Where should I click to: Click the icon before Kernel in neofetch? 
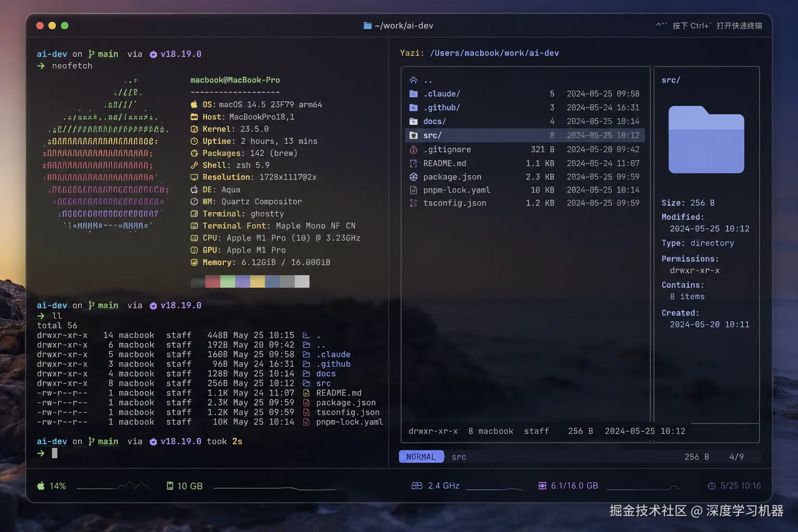194,129
